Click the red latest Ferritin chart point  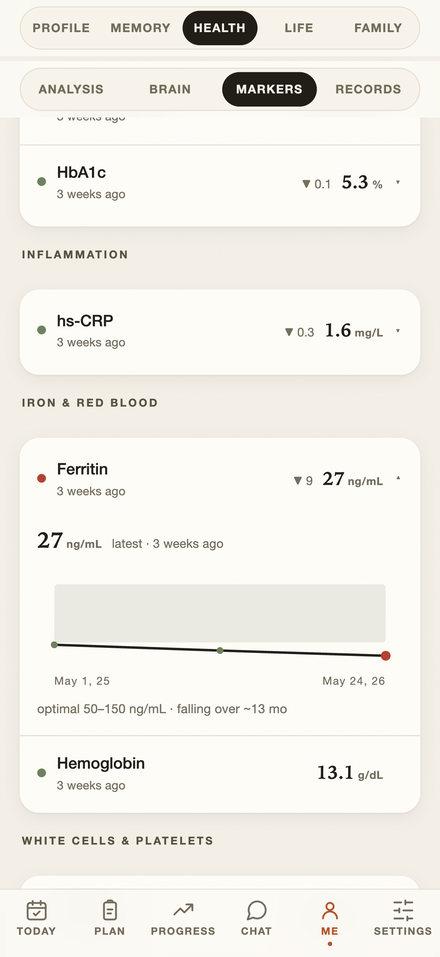386,656
